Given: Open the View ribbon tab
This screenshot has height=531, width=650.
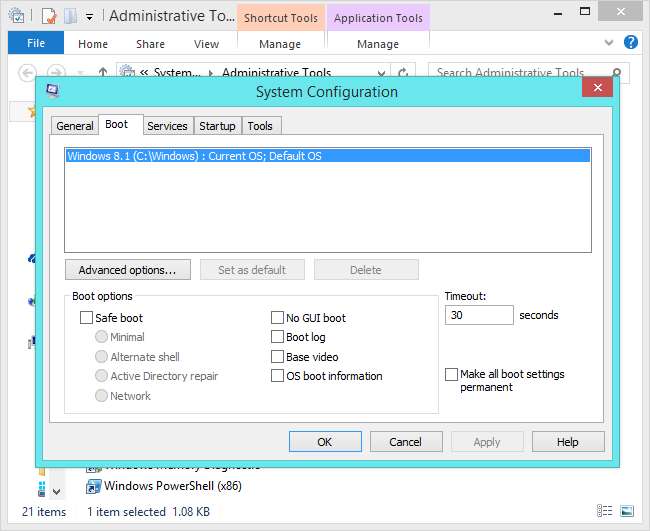Looking at the screenshot, I should 206,44.
